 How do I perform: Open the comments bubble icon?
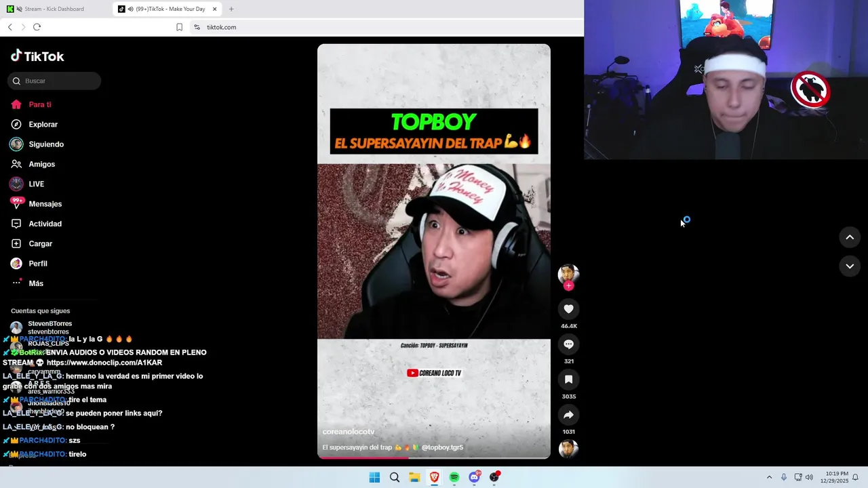tap(568, 344)
